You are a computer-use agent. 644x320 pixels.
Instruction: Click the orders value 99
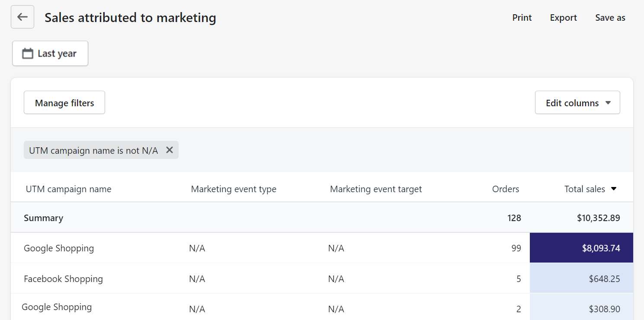click(x=516, y=248)
